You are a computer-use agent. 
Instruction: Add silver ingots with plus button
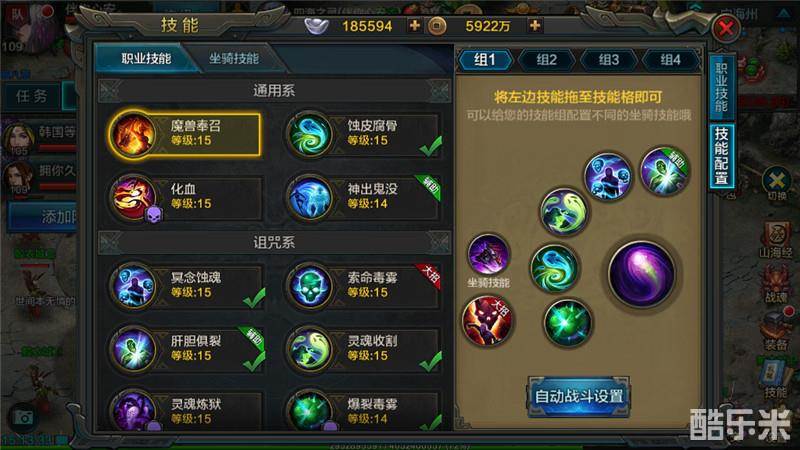(x=415, y=26)
